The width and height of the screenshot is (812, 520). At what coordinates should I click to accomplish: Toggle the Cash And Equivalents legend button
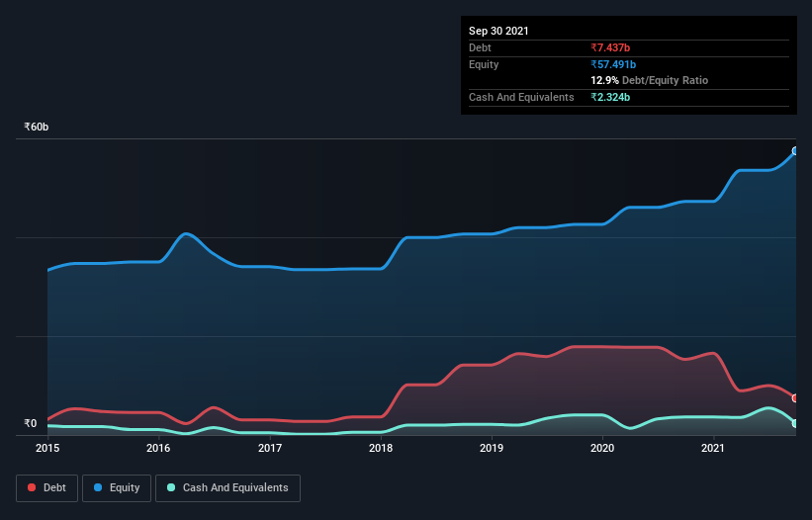227,488
